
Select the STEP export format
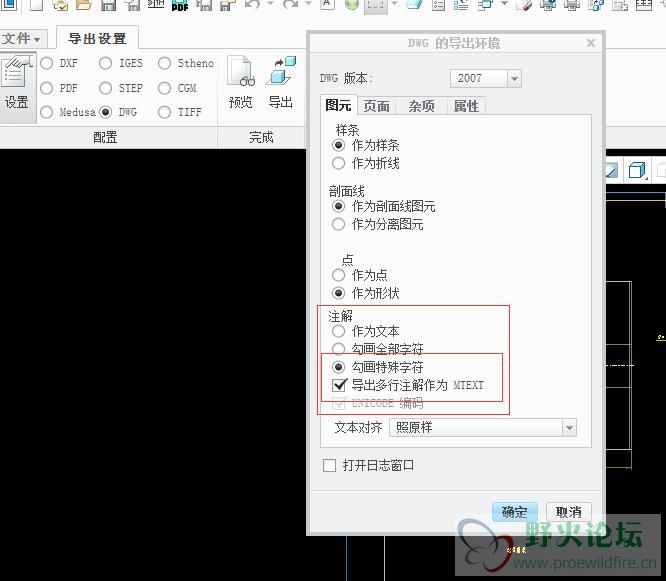click(105, 88)
